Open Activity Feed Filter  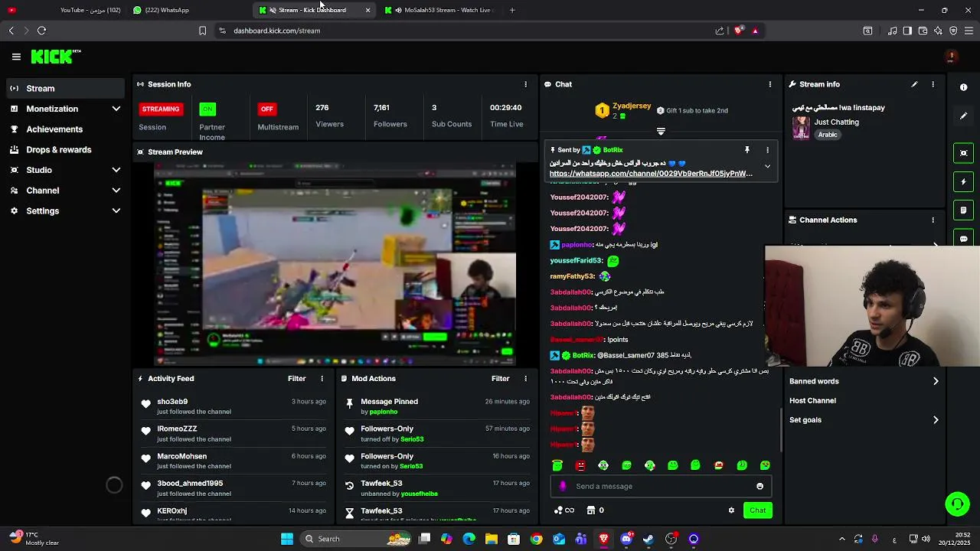point(297,379)
